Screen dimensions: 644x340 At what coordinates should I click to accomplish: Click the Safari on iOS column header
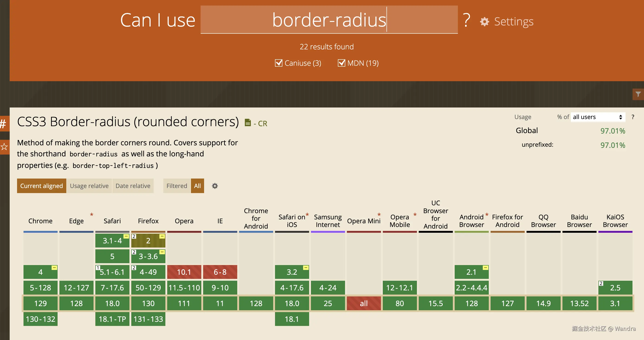pos(292,221)
